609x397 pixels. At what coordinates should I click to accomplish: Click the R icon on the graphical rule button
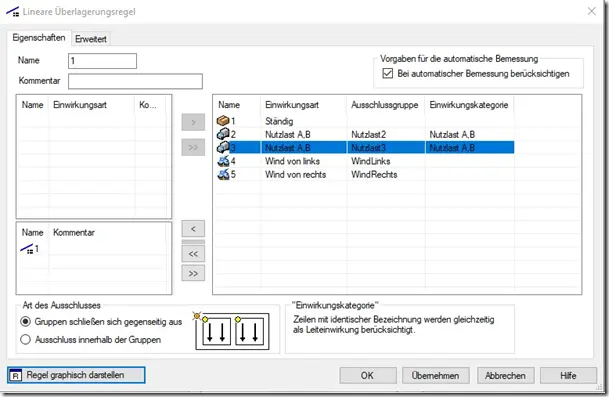click(x=16, y=375)
